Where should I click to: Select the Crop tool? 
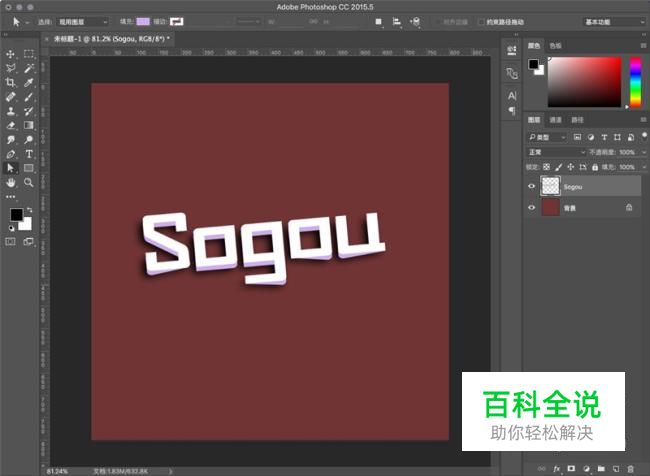coord(10,83)
